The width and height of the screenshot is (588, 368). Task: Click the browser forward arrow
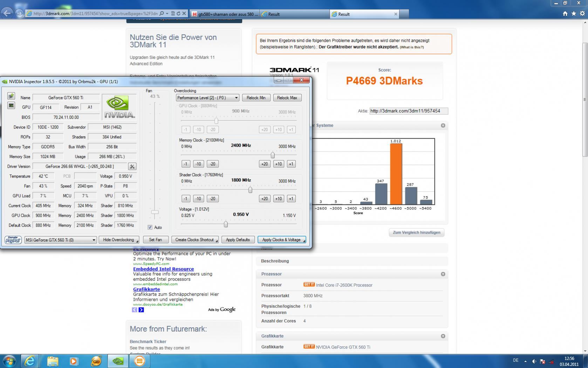tap(19, 14)
